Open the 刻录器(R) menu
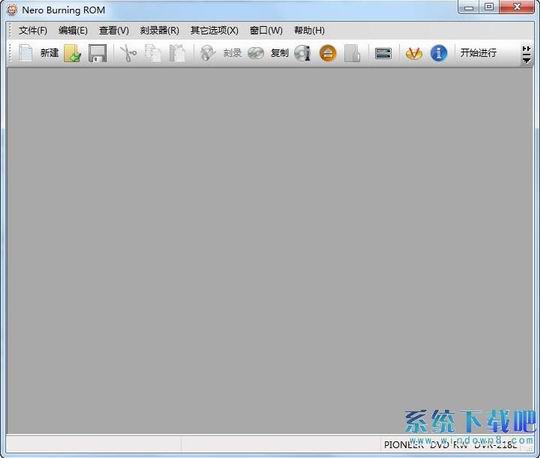This screenshot has height=458, width=540. click(x=160, y=30)
